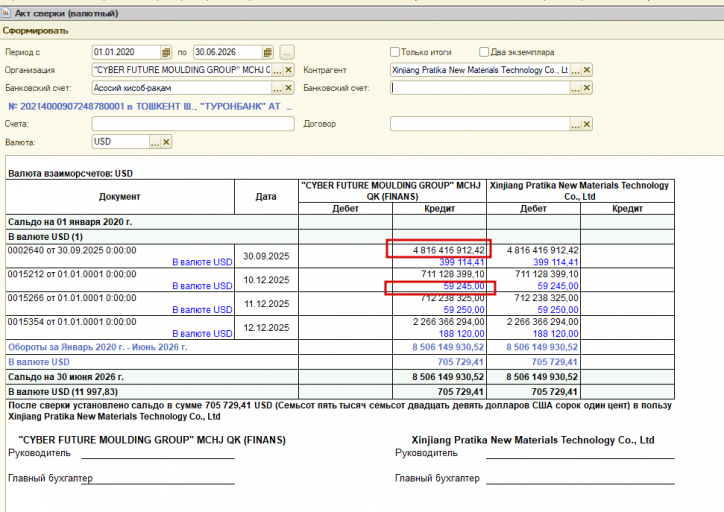Open the ТУРОНБАНК bank account link
Image resolution: width=724 pixels, height=512 pixels.
click(x=150, y=106)
